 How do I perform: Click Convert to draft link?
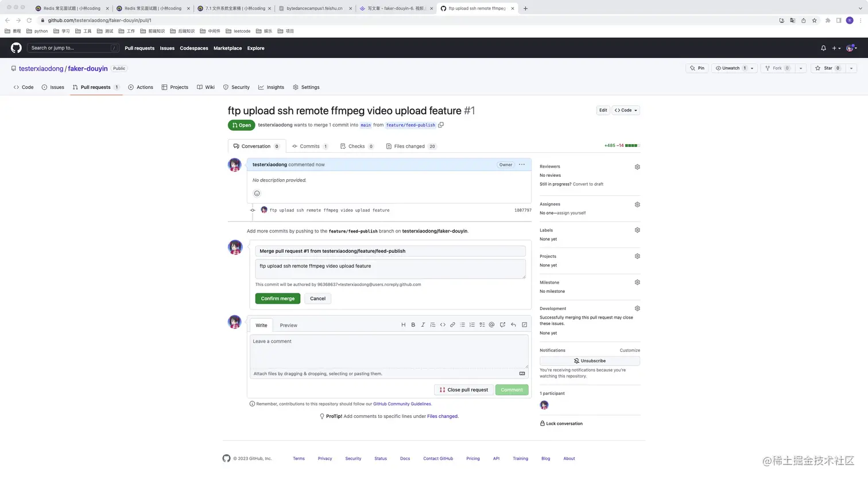(x=588, y=184)
